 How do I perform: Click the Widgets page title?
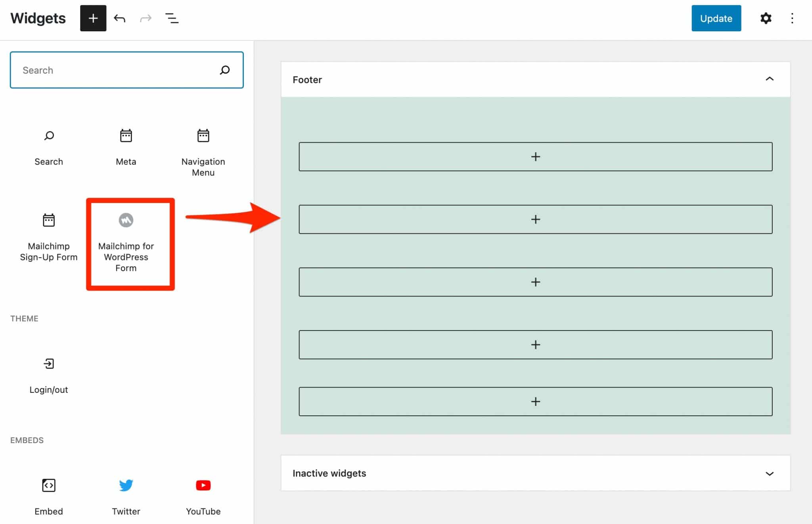pyautogui.click(x=38, y=18)
